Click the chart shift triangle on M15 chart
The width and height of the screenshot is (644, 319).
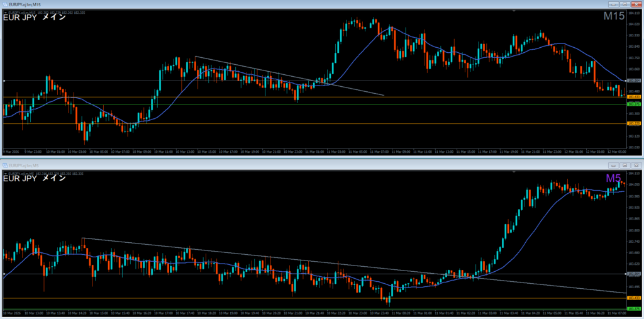click(x=515, y=11)
